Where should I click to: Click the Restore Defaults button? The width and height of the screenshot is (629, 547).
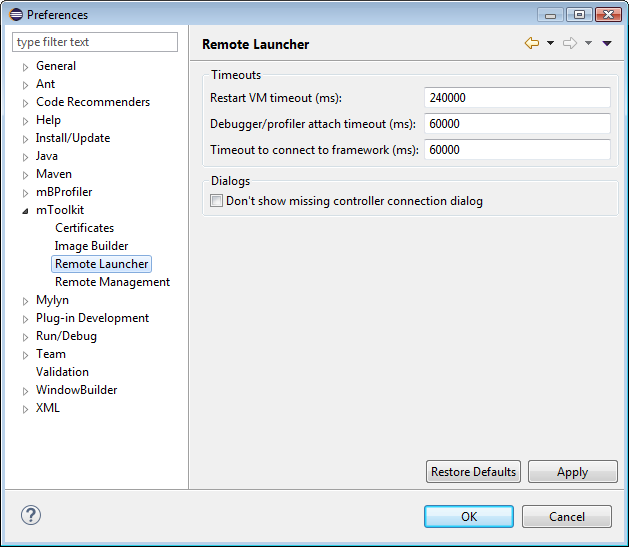tap(473, 472)
